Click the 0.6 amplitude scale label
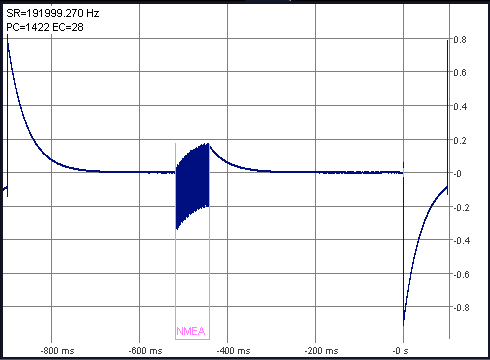This screenshot has height=360, width=490. 460,72
